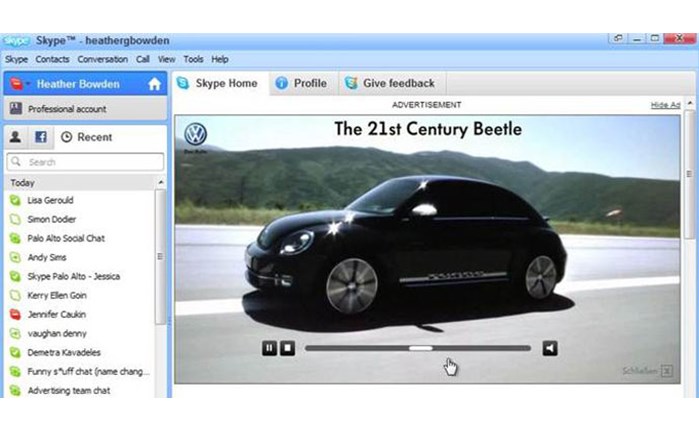
Task: Click the home icon beside Heather Bowden
Action: point(154,84)
